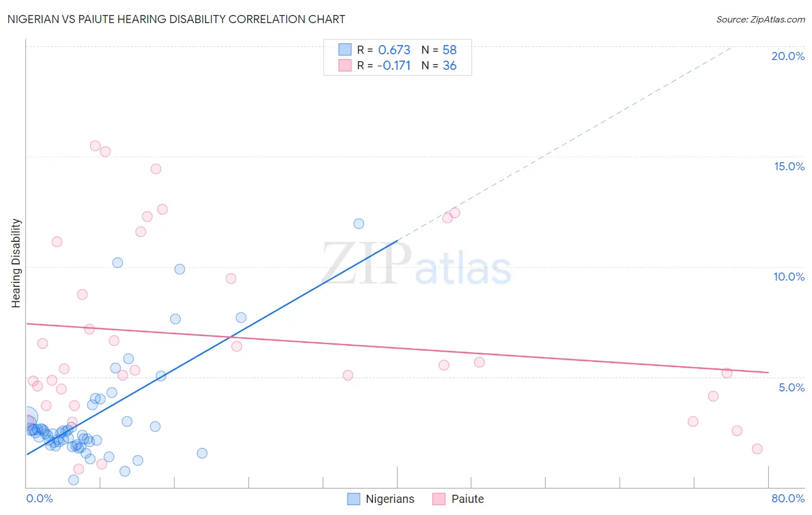Toggle the Paiute series legend label
Image resolution: width=812 pixels, height=515 pixels.
[467, 499]
